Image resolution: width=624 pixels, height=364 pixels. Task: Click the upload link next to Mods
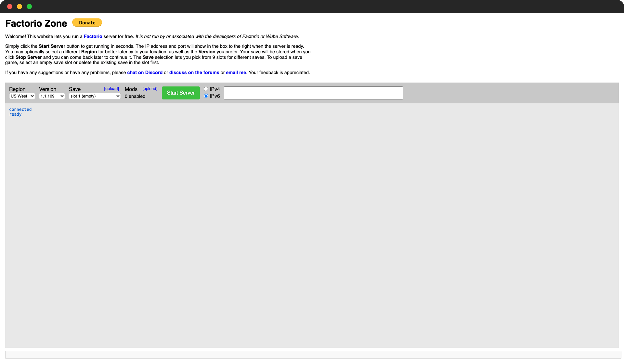pyautogui.click(x=149, y=89)
